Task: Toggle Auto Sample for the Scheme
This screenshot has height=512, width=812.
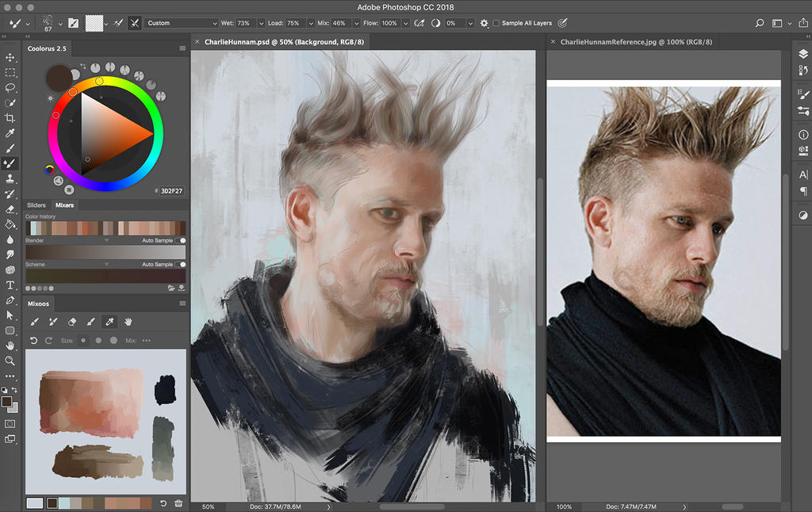Action: click(182, 264)
